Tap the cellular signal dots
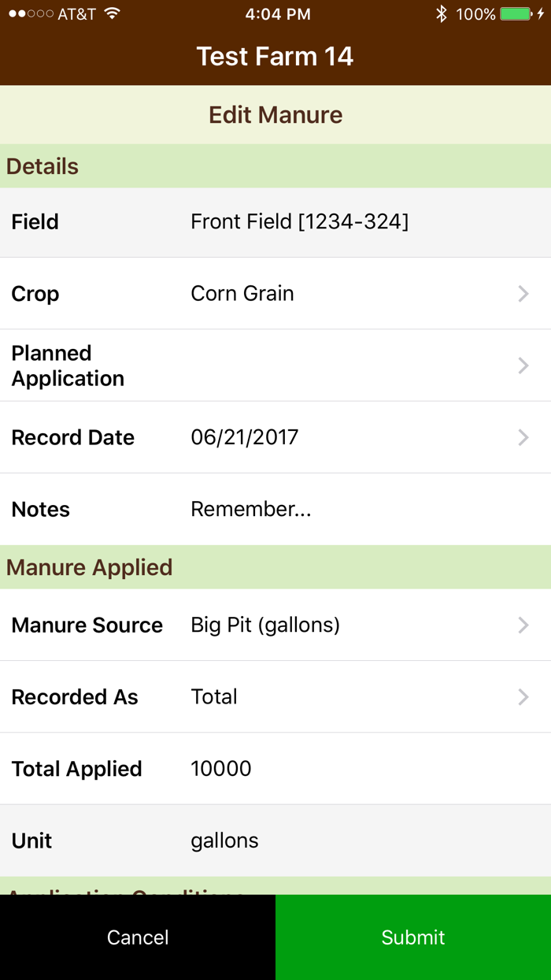The width and height of the screenshot is (551, 980). 31,14
